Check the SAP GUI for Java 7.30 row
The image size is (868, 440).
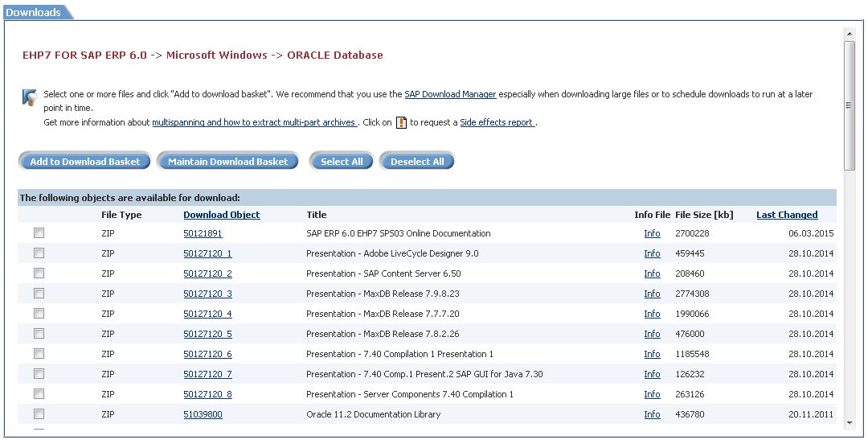point(39,374)
